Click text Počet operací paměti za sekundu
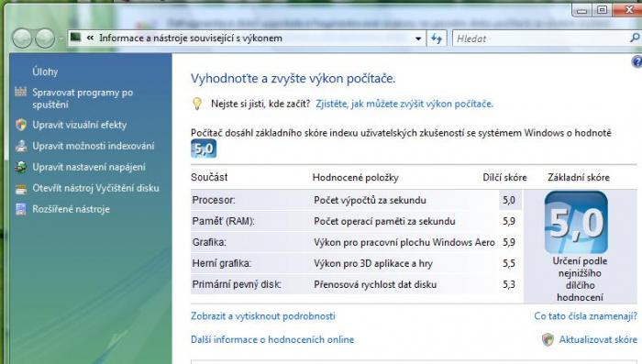Screen dimensions: 642x364 tap(384, 222)
